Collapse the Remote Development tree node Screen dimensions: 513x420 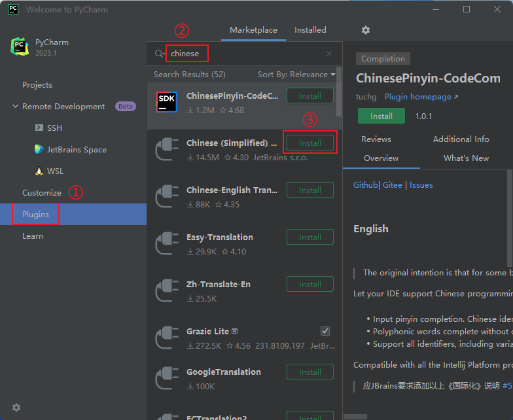point(15,106)
